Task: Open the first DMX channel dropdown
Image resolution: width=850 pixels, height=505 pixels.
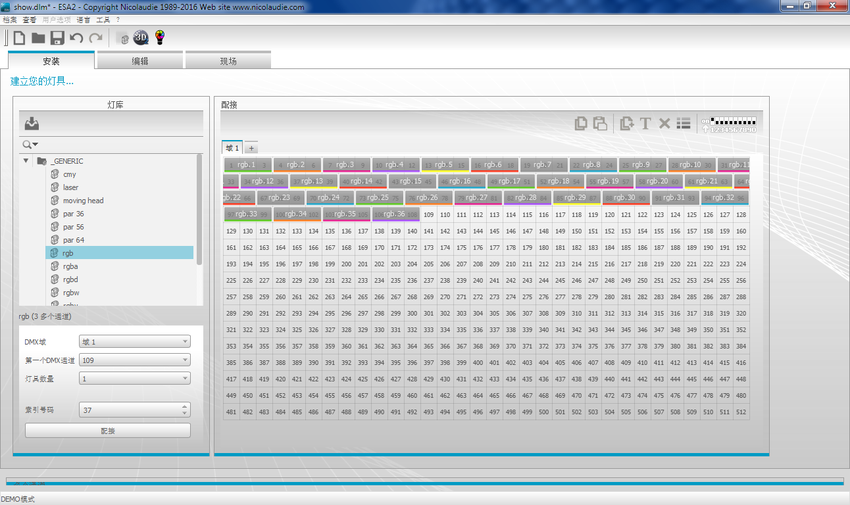Action: [135, 360]
